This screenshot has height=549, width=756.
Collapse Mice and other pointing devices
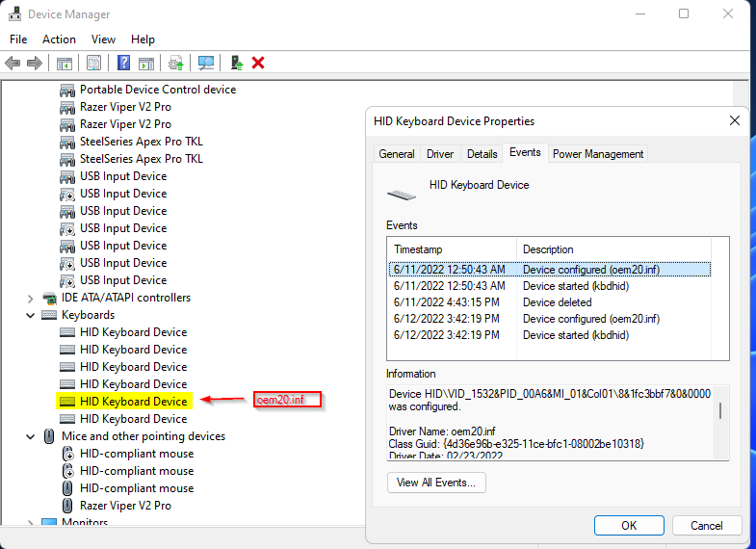point(30,436)
